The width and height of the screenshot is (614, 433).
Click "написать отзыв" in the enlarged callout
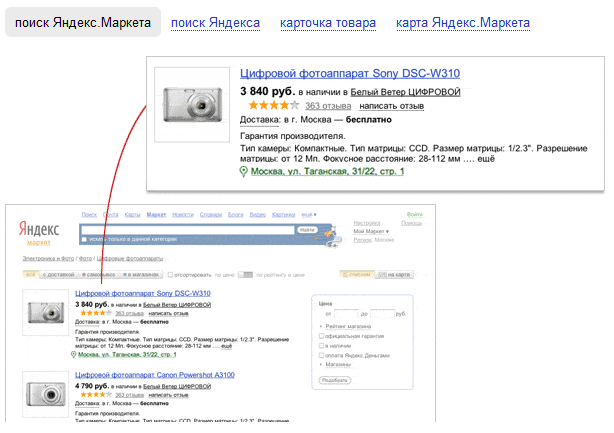tap(392, 106)
